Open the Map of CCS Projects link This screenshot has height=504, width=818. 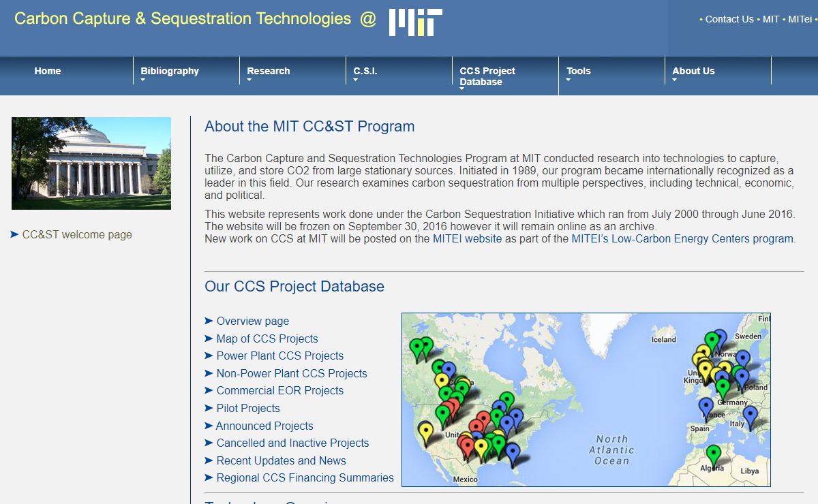pyautogui.click(x=267, y=338)
